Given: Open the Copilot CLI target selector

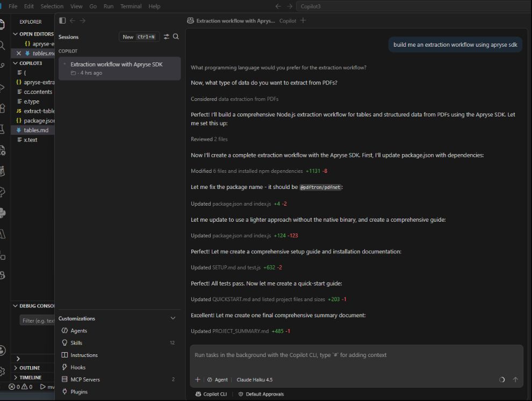Looking at the screenshot, I should pyautogui.click(x=211, y=394).
